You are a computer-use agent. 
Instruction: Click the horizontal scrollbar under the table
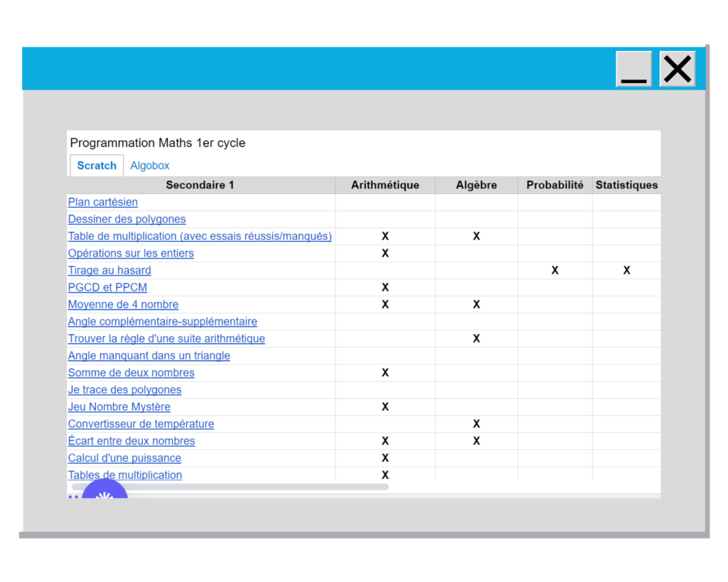click(230, 487)
